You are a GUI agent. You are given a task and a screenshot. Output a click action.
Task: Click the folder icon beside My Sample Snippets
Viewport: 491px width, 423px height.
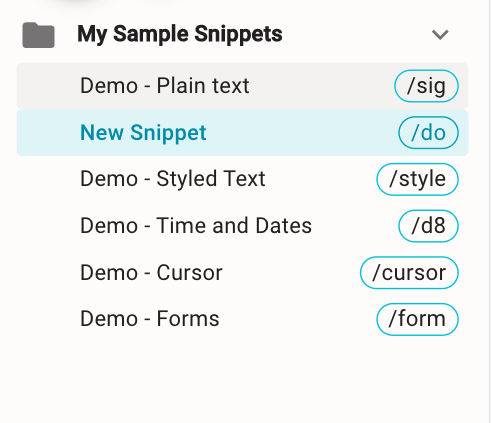pos(38,35)
